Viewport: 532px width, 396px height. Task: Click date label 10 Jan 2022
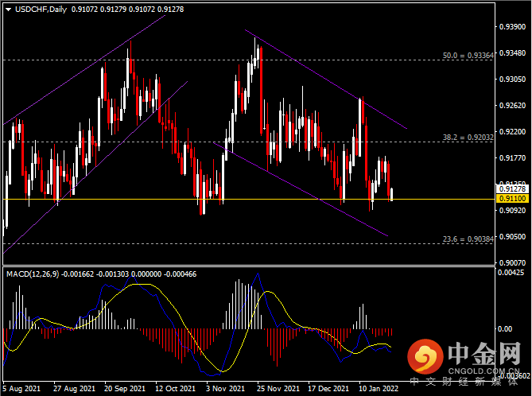coord(379,389)
